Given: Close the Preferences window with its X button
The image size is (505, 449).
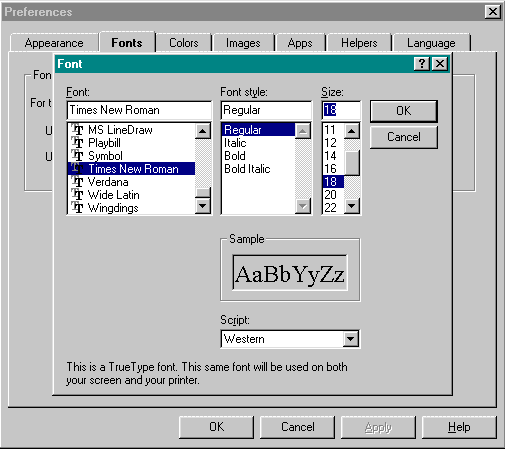Looking at the screenshot, I should point(493,12).
